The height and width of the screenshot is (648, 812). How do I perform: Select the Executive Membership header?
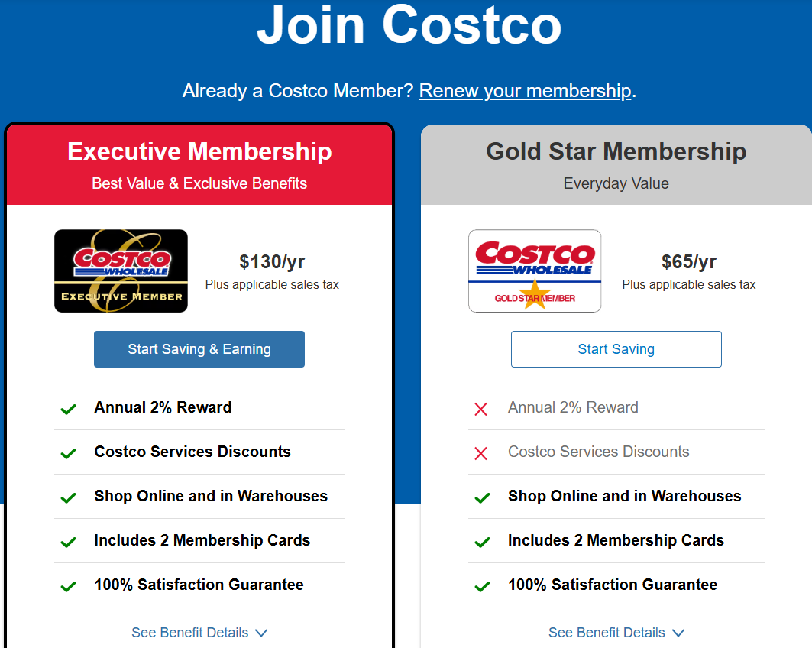[x=199, y=151]
